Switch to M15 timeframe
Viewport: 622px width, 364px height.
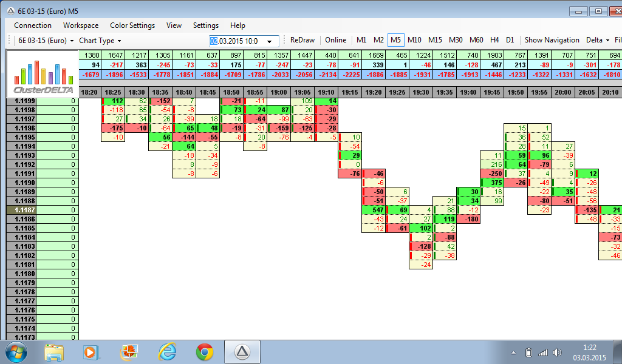click(435, 40)
